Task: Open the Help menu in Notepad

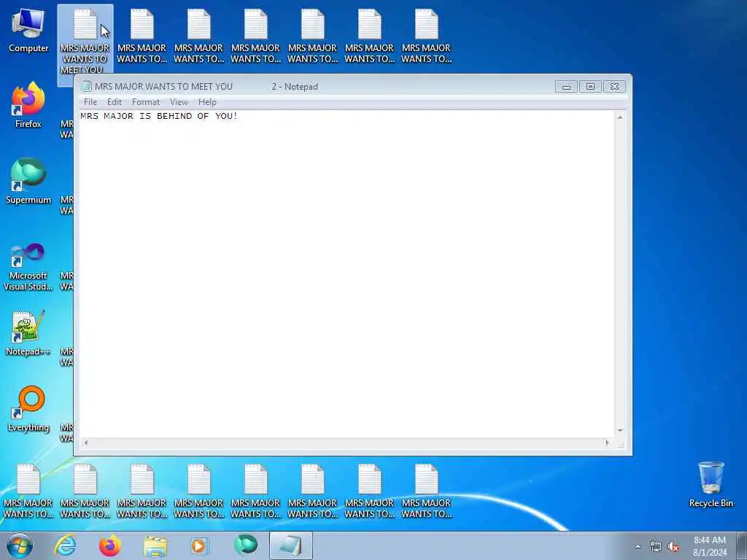Action: (x=207, y=102)
